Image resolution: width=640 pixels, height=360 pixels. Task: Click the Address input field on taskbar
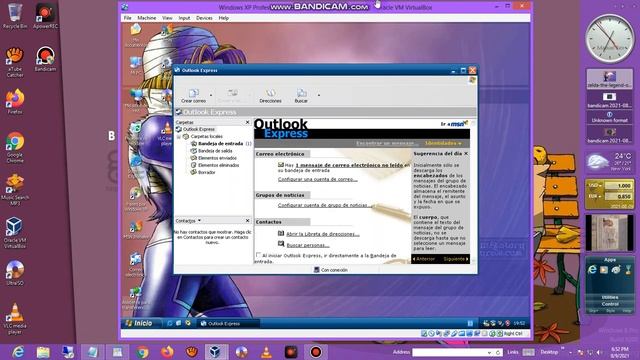click(x=453, y=352)
